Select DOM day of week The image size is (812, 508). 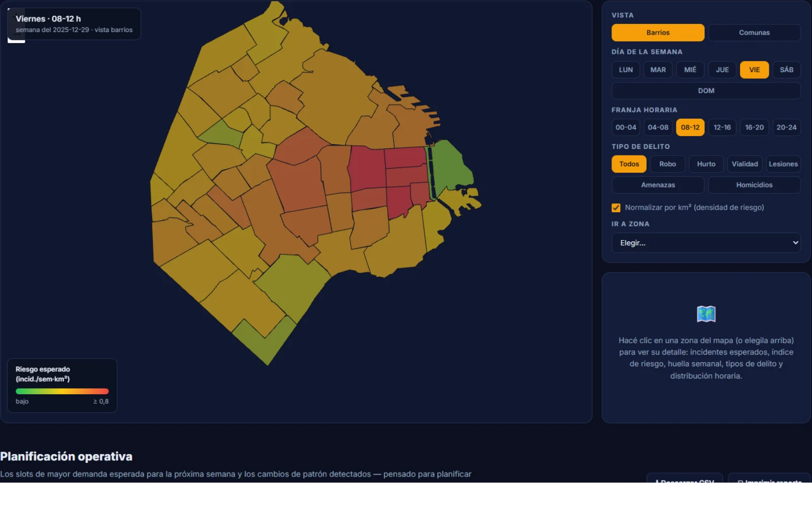coord(706,90)
